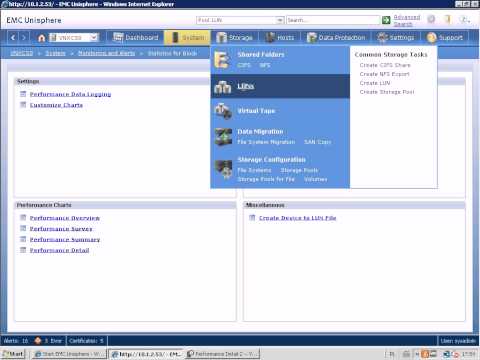The image size is (480, 360).
Task: Open the Advanced Search link
Action: [x=406, y=20]
